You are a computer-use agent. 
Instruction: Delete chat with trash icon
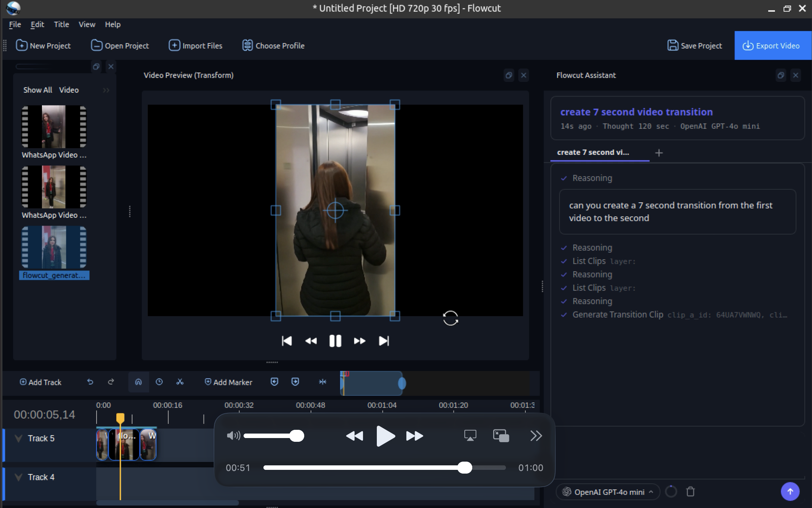tap(690, 492)
